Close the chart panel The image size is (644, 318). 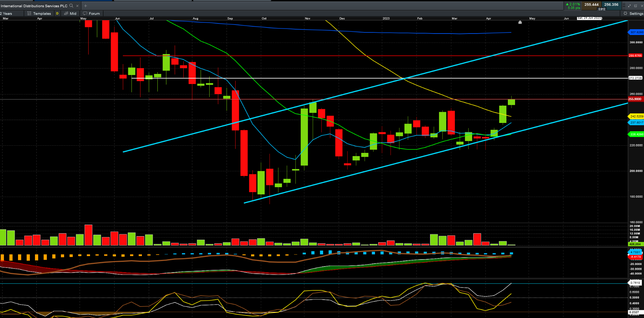(641, 6)
